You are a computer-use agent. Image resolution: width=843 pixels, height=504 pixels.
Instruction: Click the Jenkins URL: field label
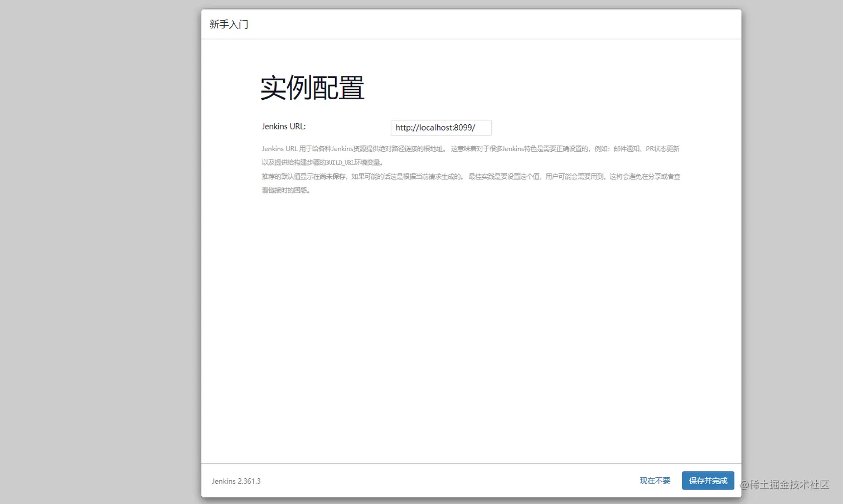[283, 126]
